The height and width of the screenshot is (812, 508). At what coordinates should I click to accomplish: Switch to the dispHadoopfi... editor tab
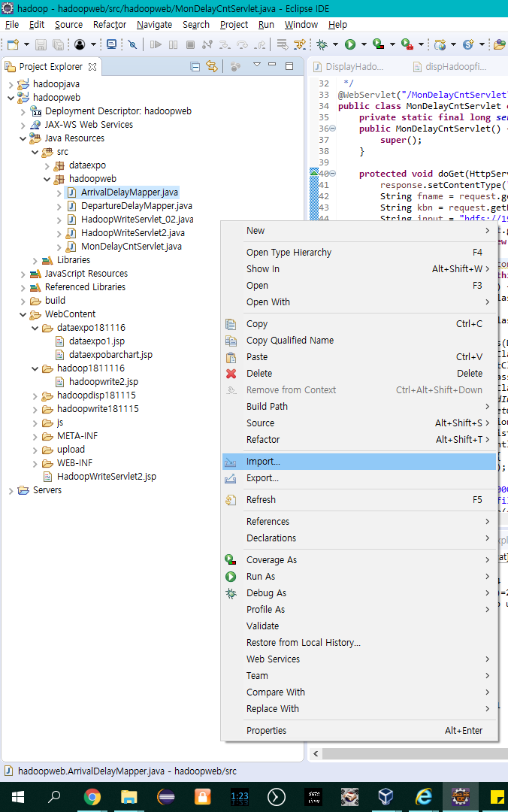point(449,66)
